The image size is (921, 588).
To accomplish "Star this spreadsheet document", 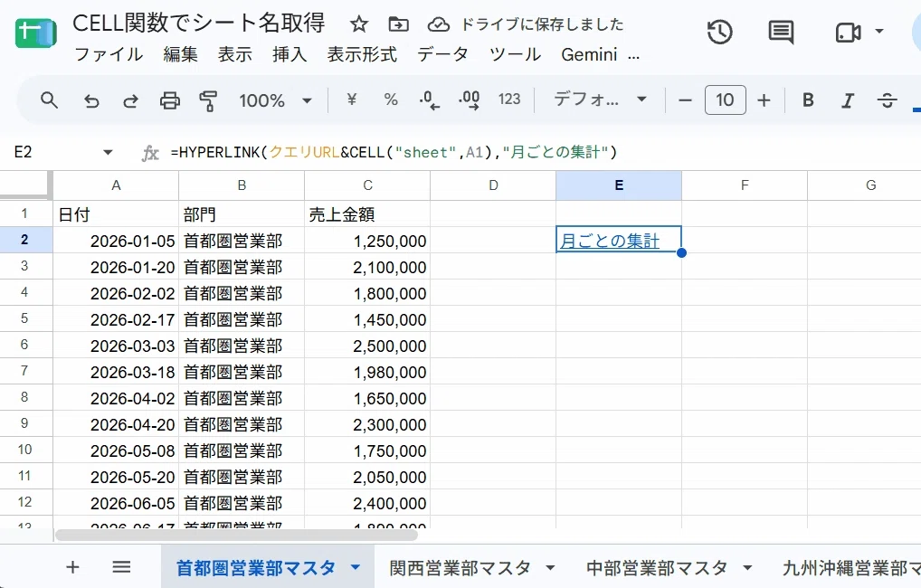I will [x=359, y=24].
